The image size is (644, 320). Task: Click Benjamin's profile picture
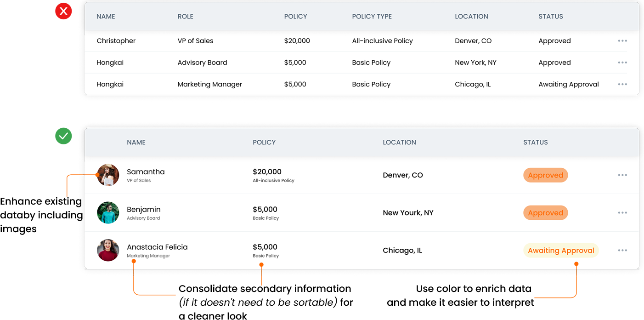pos(108,213)
